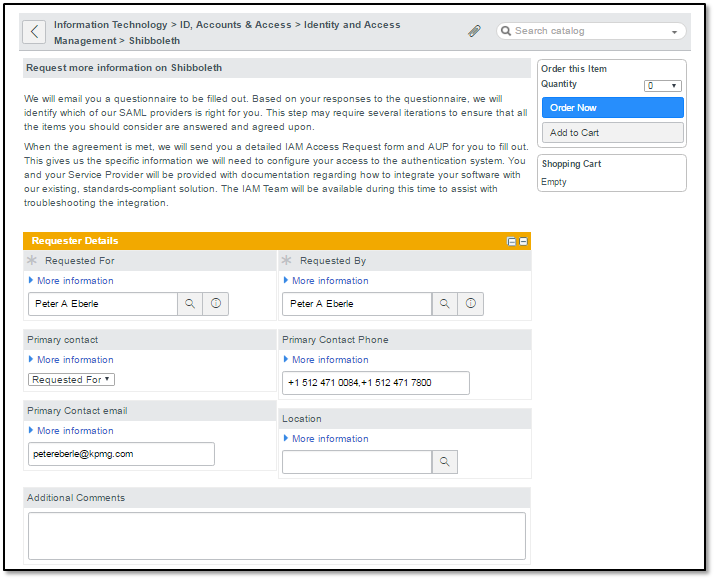
Task: Open Primary contact Requested For dropdown
Action: pyautogui.click(x=71, y=380)
